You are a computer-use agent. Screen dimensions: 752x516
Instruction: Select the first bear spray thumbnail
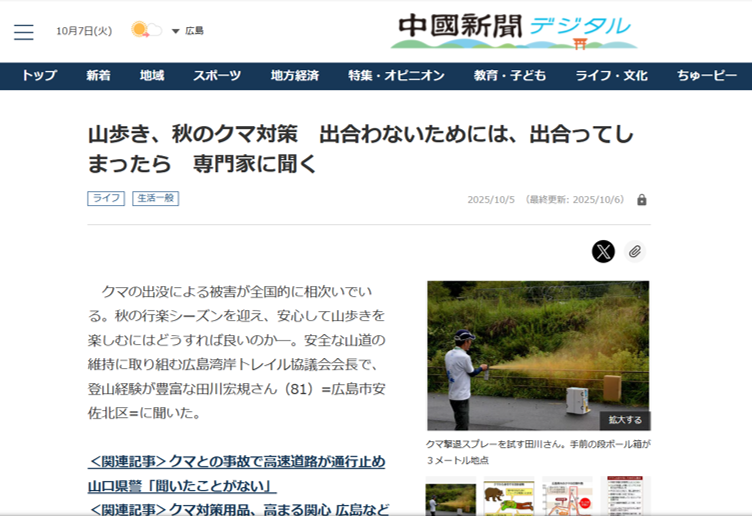(450, 498)
